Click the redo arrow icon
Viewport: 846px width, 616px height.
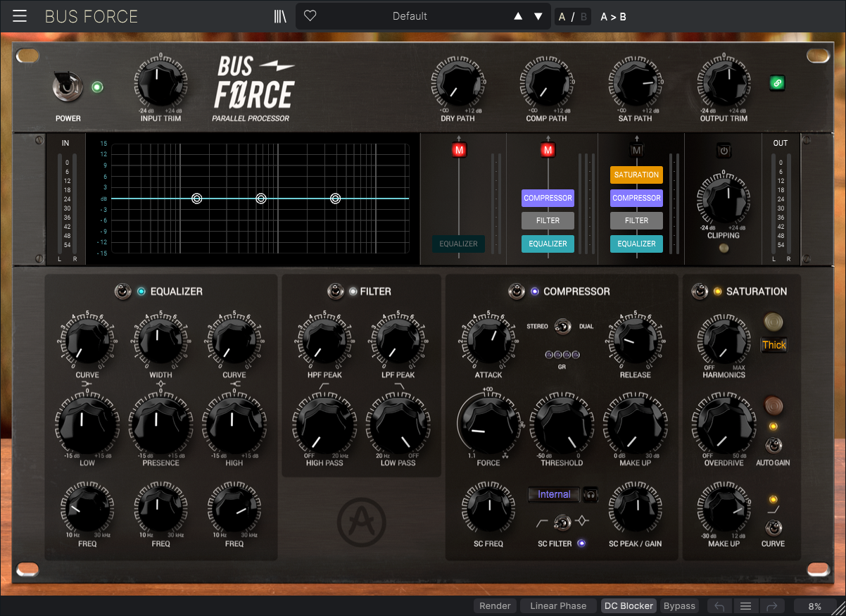point(771,606)
